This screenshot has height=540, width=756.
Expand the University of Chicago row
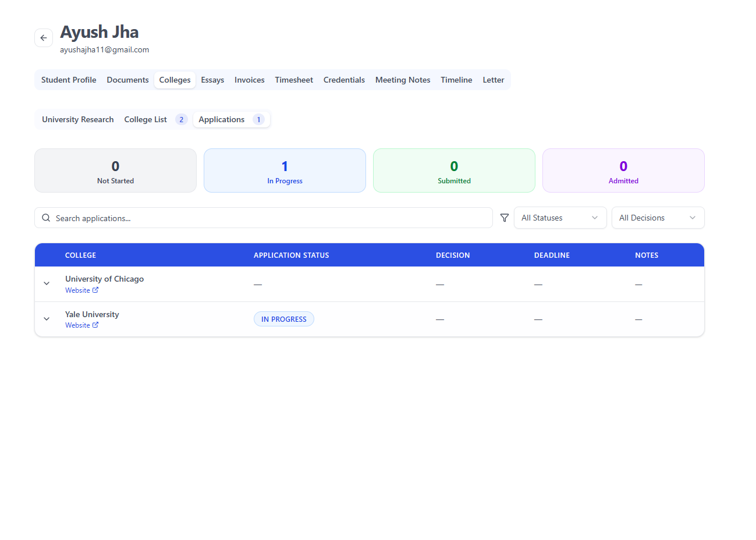(x=47, y=283)
